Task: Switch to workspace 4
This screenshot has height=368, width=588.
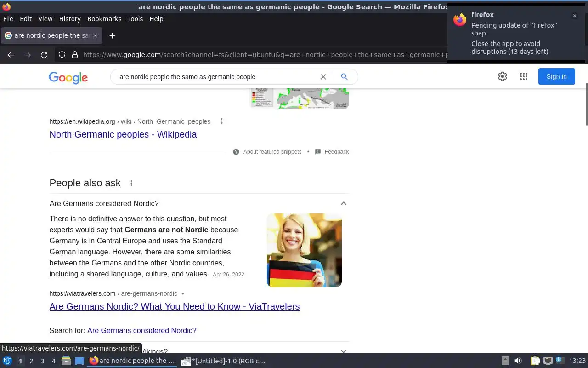Action: click(53, 361)
